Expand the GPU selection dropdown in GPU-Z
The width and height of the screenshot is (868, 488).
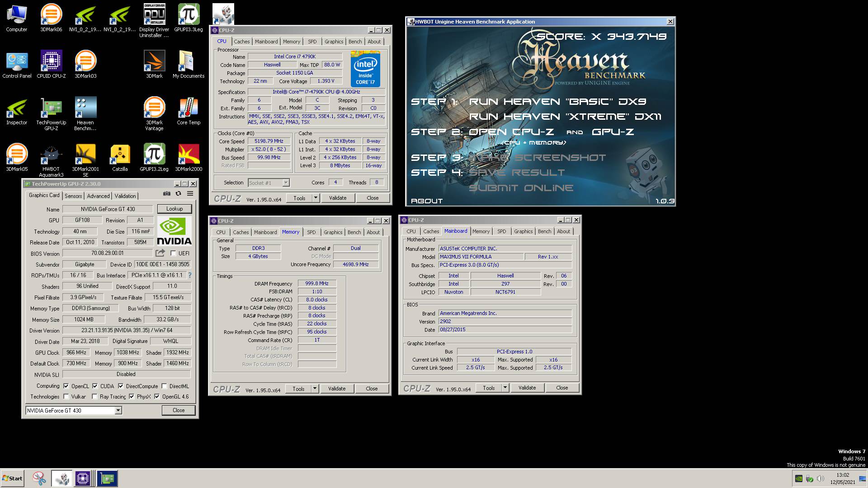[118, 410]
